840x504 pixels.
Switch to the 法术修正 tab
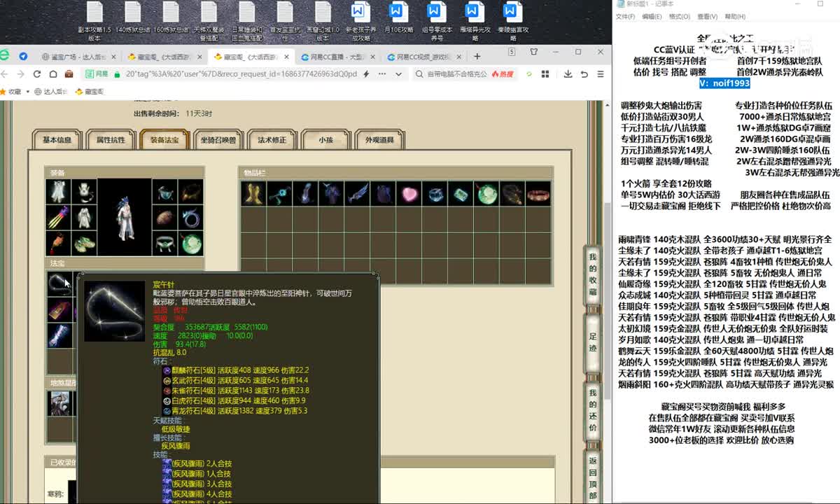point(272,140)
